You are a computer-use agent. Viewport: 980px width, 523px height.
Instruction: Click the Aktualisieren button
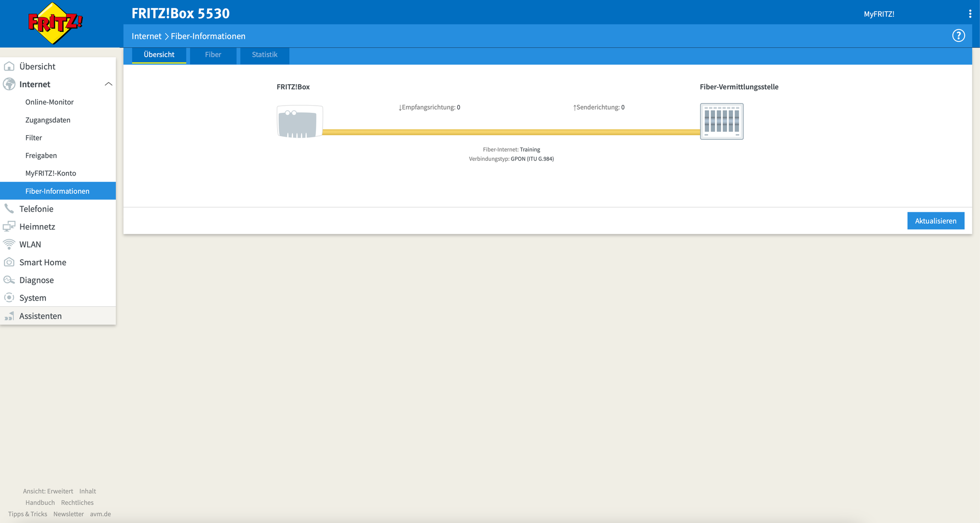(x=936, y=221)
